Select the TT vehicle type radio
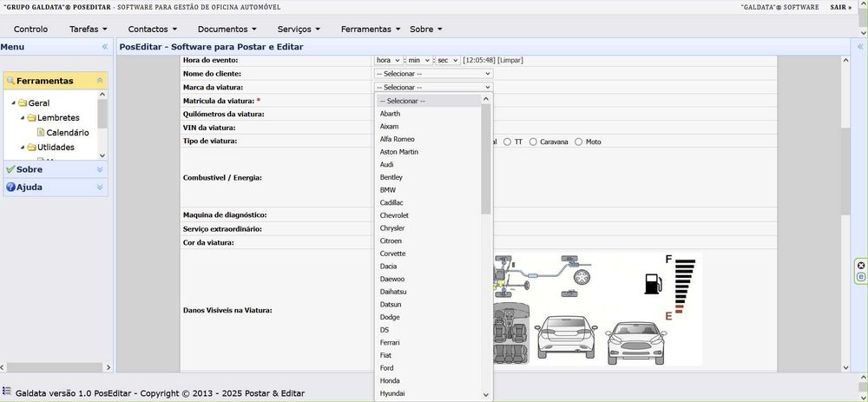This screenshot has height=402, width=868. point(508,142)
